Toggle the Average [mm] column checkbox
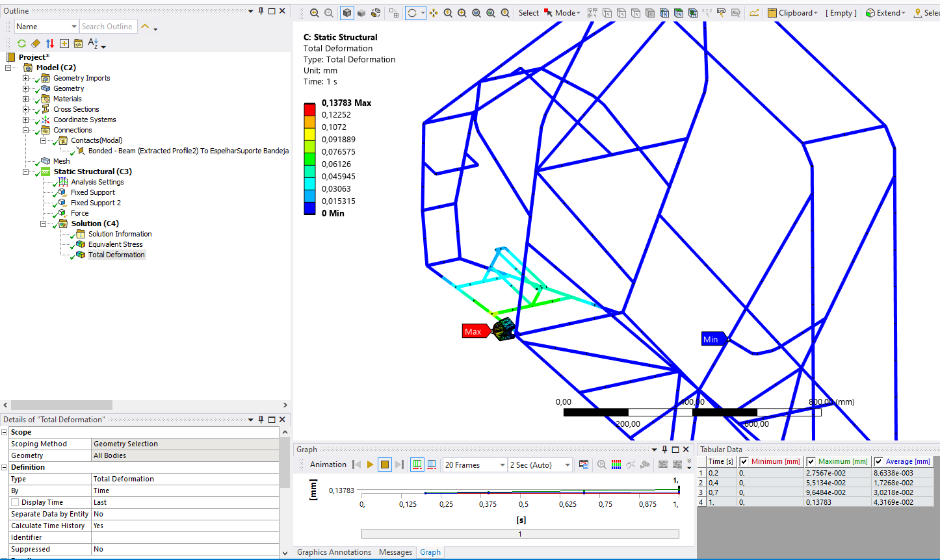The height and width of the screenshot is (560, 940). 878,461
